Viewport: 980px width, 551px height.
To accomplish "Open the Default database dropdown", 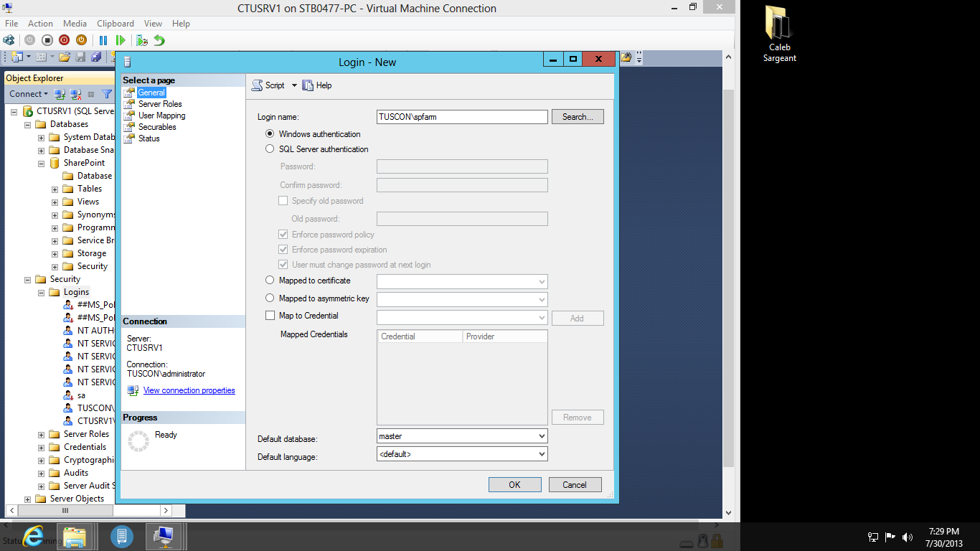I will 462,436.
